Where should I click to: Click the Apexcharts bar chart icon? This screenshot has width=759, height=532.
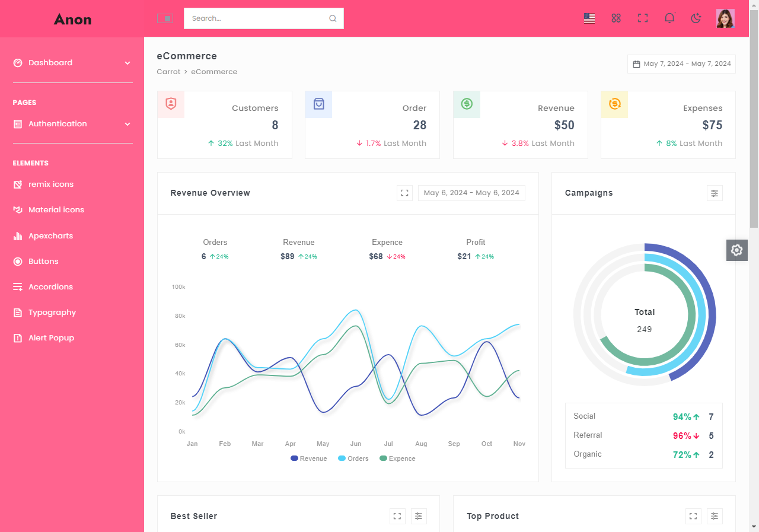point(18,236)
